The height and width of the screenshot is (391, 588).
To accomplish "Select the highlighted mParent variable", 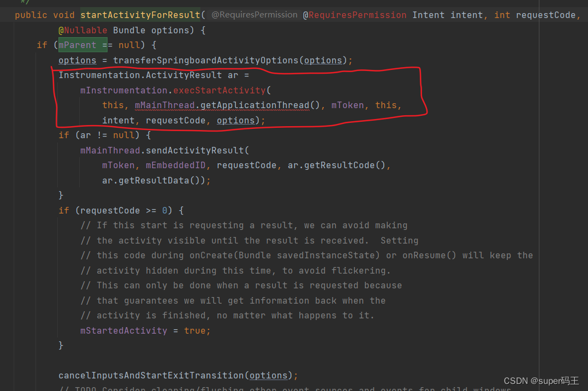I will [77, 45].
